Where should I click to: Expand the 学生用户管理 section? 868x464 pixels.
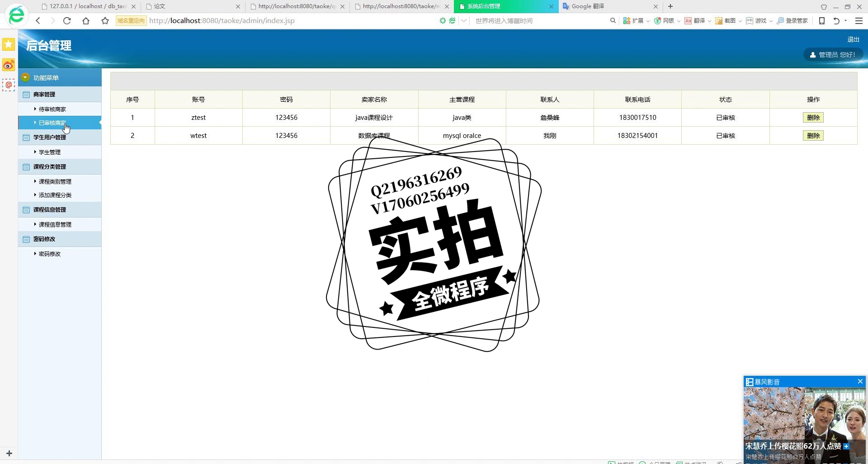[60, 137]
